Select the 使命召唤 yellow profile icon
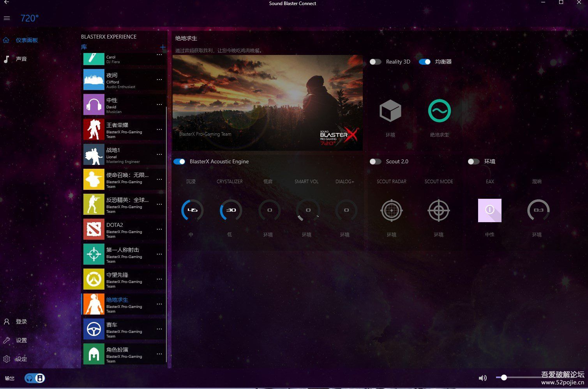Screen dimensions: 588x389 pos(94,179)
